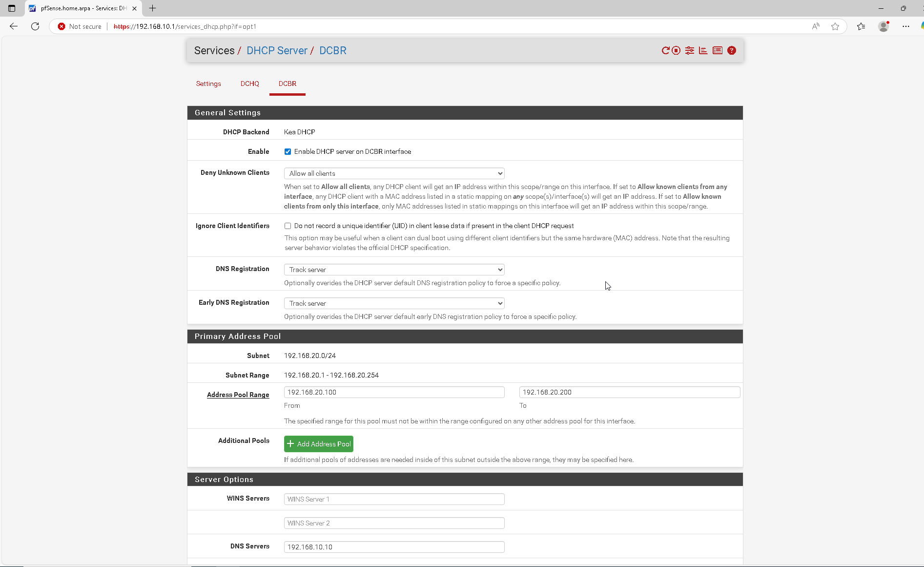Stop the DHCP service icon
Screen dimensions: 924x567
coord(676,50)
